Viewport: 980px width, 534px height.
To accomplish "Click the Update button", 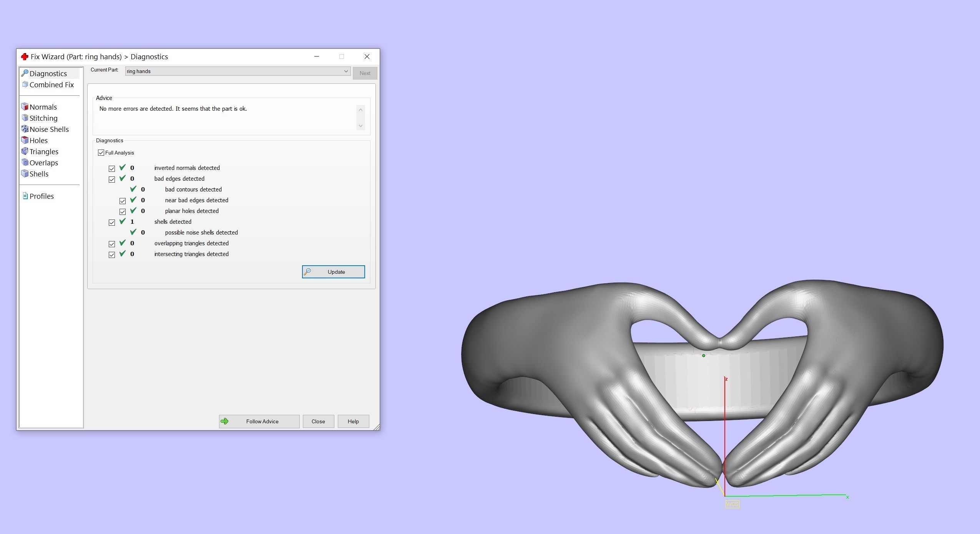I will 333,272.
